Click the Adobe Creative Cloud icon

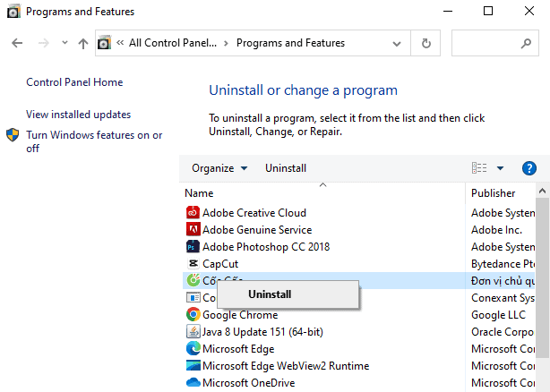pyautogui.click(x=193, y=212)
